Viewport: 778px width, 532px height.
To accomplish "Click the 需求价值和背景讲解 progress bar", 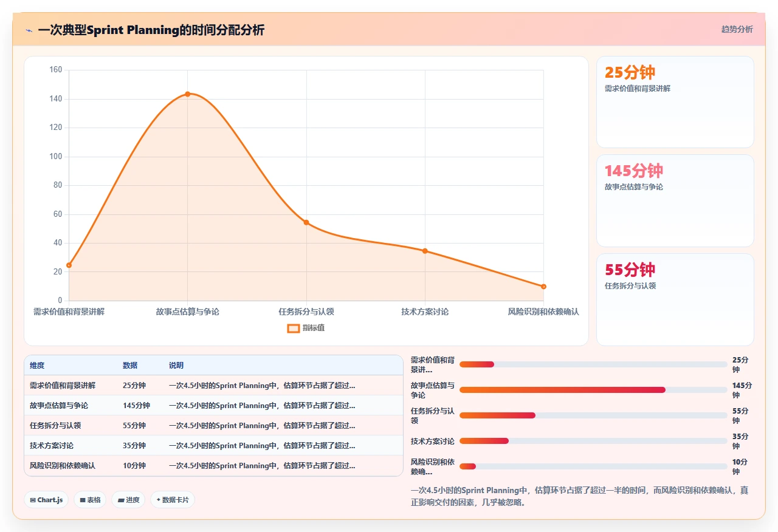I will [593, 364].
